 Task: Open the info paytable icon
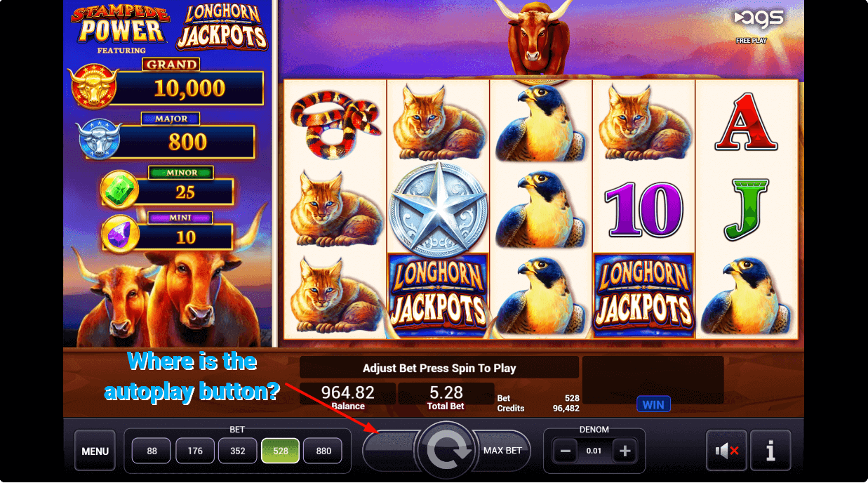(770, 451)
